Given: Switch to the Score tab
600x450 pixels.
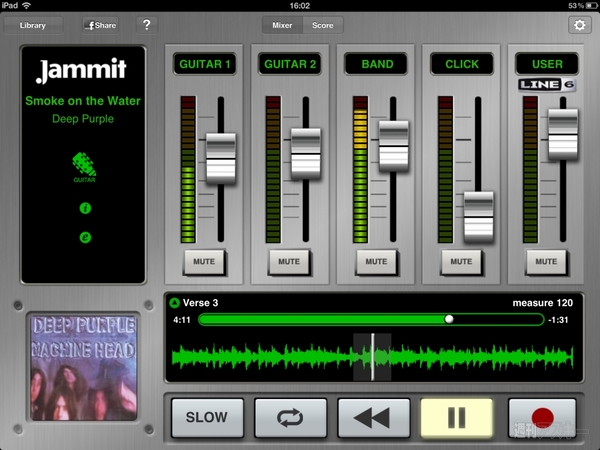Looking at the screenshot, I should (x=323, y=25).
